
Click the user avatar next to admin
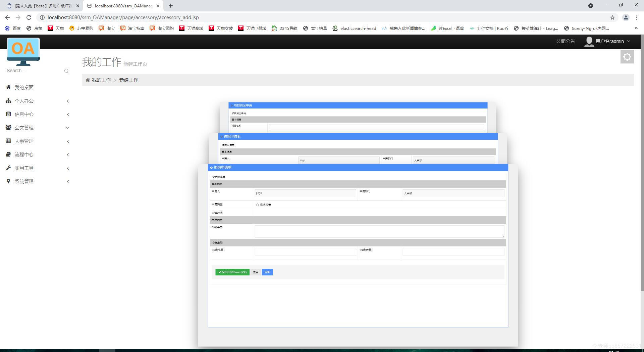[x=589, y=41]
